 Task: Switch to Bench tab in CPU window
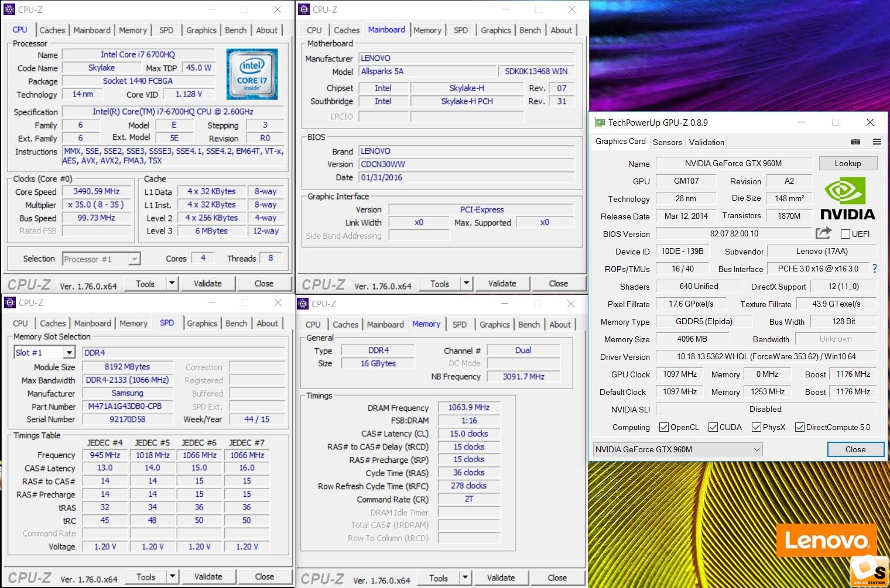point(236,30)
